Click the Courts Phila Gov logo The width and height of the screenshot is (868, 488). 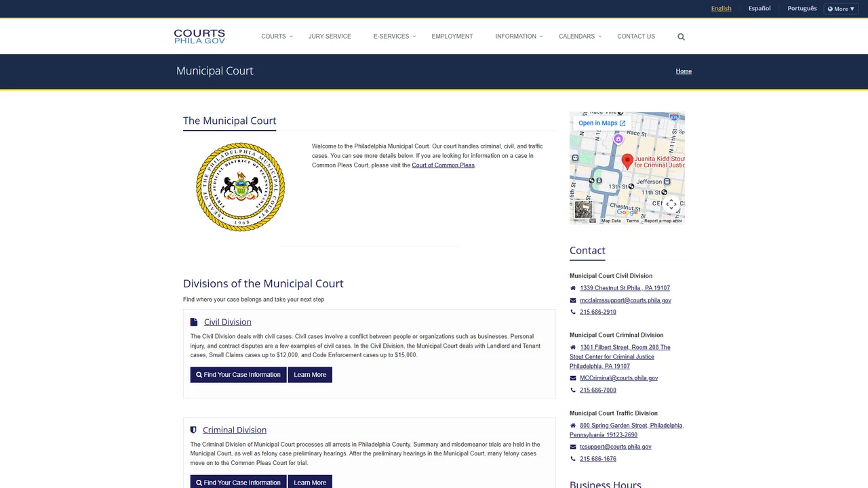pos(199,37)
